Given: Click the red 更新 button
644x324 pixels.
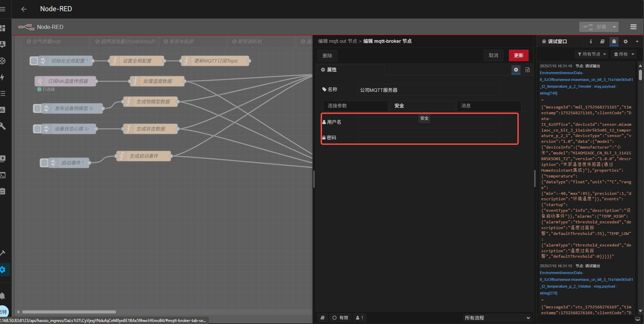Looking at the screenshot, I should point(518,55).
